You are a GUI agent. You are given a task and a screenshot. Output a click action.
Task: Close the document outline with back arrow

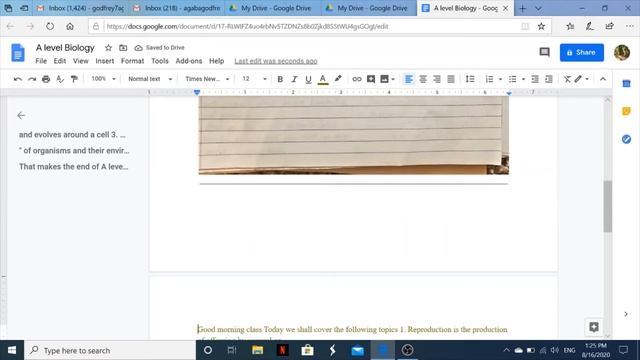click(21, 116)
